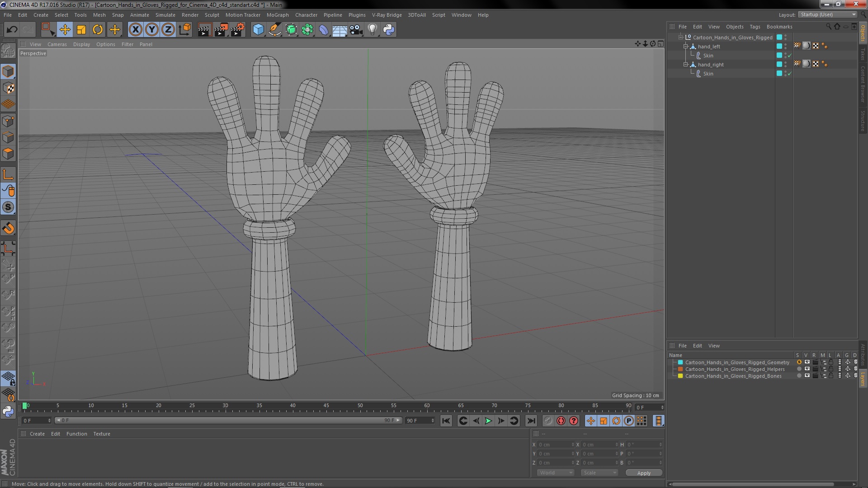868x488 pixels.
Task: Switch to Model mode in left sidebar
Action: pos(8,71)
